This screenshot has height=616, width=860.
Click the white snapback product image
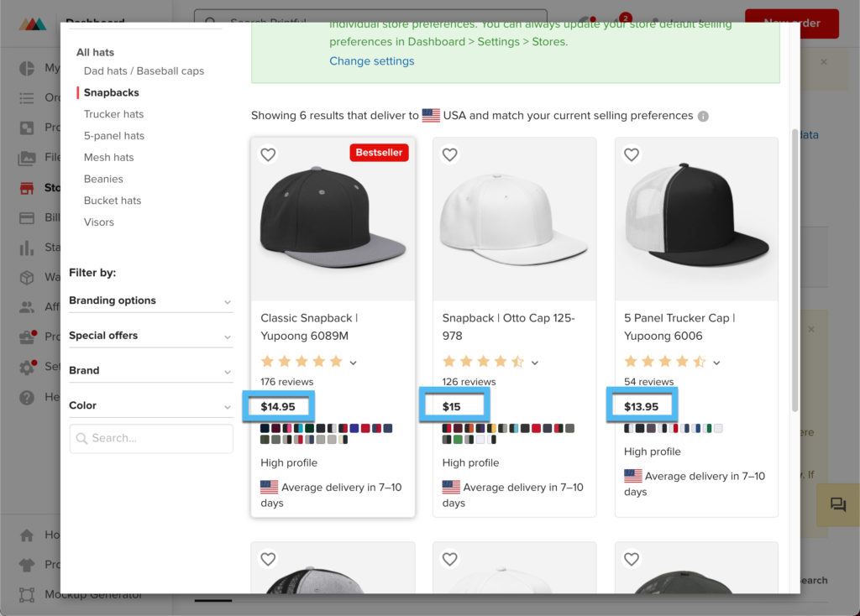tap(515, 219)
